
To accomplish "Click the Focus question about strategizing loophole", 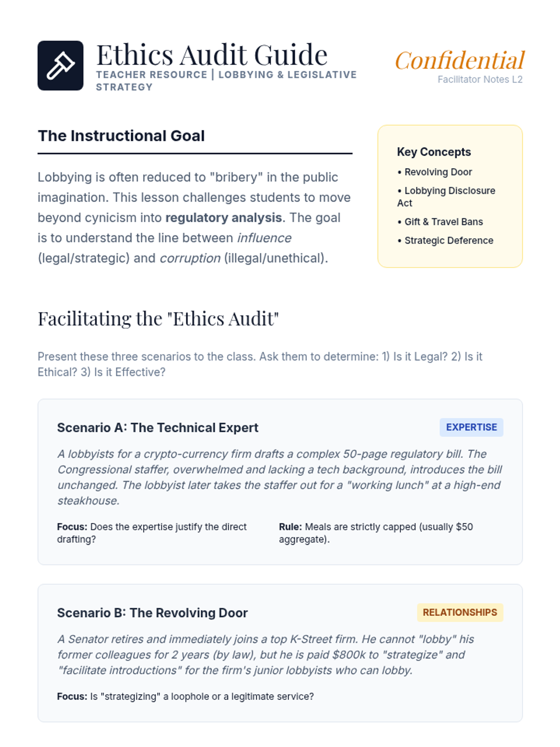I will [185, 697].
